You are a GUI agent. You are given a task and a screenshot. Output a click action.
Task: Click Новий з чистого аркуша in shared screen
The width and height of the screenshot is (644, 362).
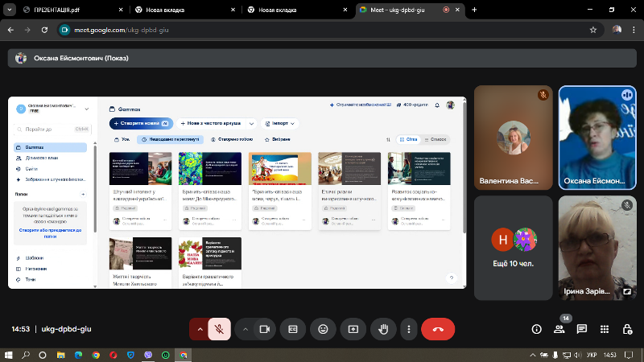211,123
